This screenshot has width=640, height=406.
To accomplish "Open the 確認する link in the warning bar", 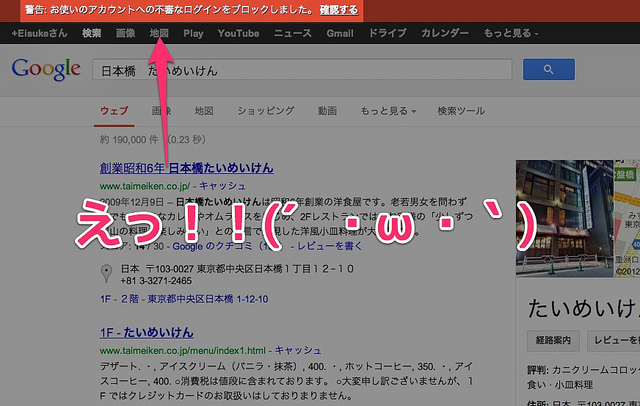I will [x=339, y=10].
